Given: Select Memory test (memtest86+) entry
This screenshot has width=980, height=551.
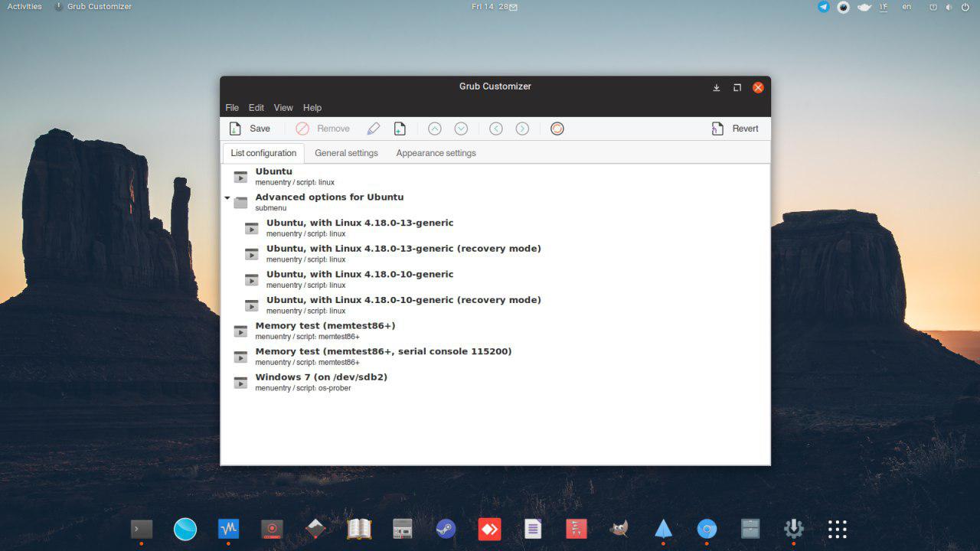Looking at the screenshot, I should [325, 326].
